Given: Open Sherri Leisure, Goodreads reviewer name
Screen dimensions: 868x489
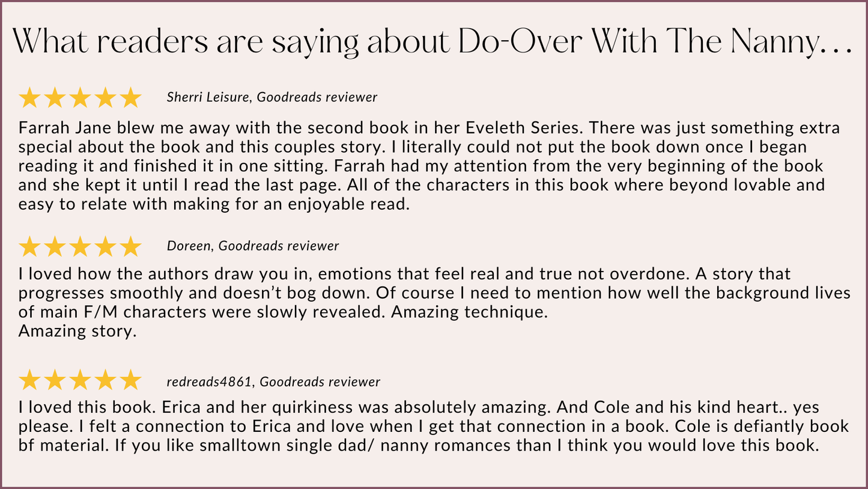Looking at the screenshot, I should [x=272, y=97].
